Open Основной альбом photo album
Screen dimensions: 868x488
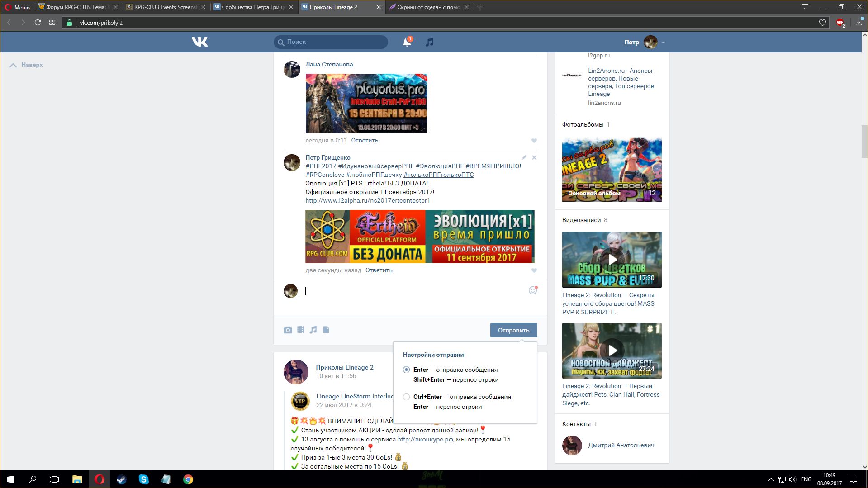612,170
